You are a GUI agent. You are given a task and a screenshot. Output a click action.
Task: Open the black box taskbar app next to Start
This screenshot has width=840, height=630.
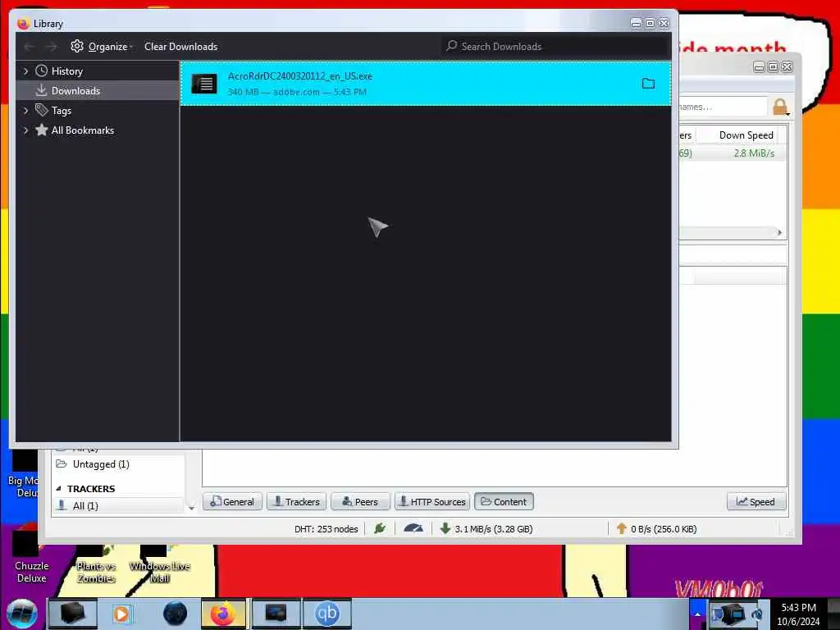[72, 614]
